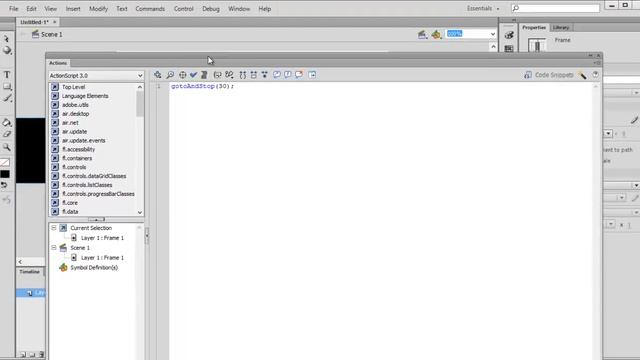Select Symbol Definition(s) in script navigator
The height and width of the screenshot is (360, 640).
pos(94,267)
